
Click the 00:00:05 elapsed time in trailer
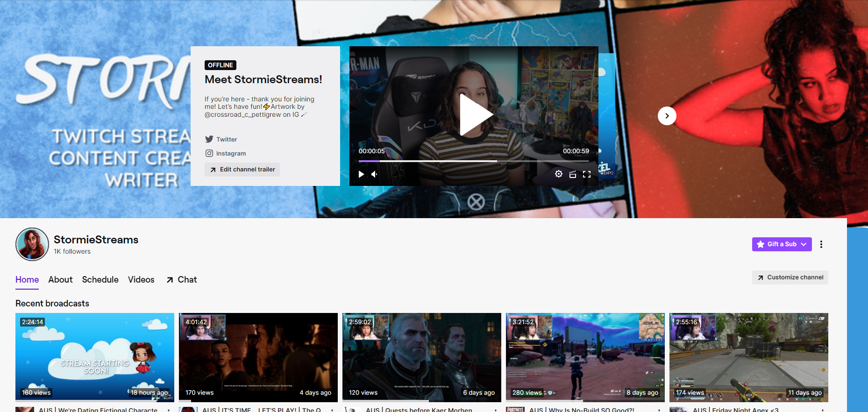pyautogui.click(x=372, y=151)
